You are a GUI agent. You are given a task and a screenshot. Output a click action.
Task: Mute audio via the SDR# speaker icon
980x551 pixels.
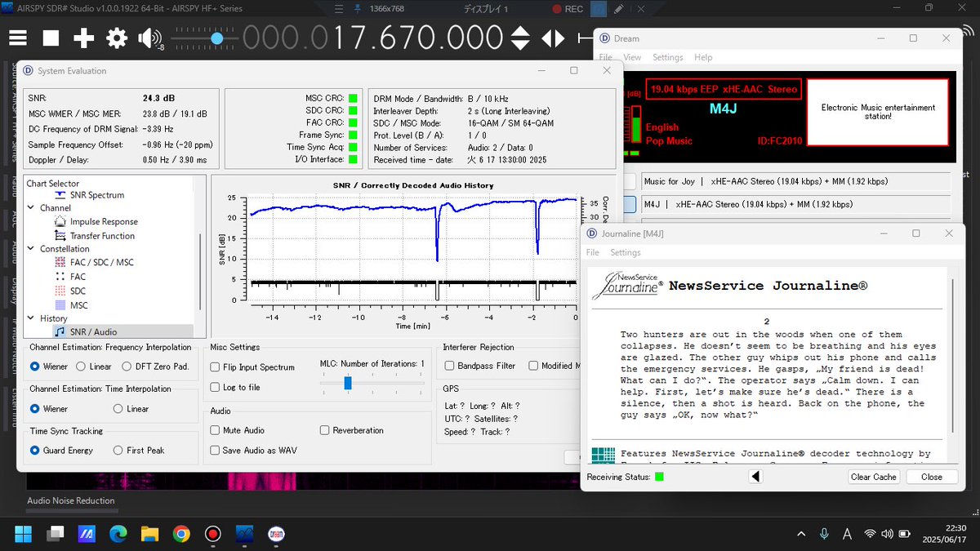149,38
